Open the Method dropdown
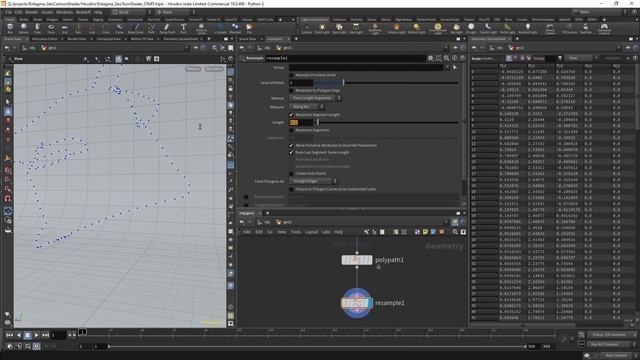 [315, 98]
